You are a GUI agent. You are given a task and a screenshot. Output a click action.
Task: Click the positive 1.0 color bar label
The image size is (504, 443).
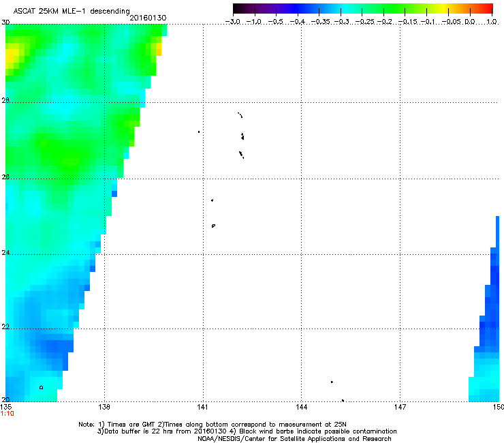tap(492, 22)
